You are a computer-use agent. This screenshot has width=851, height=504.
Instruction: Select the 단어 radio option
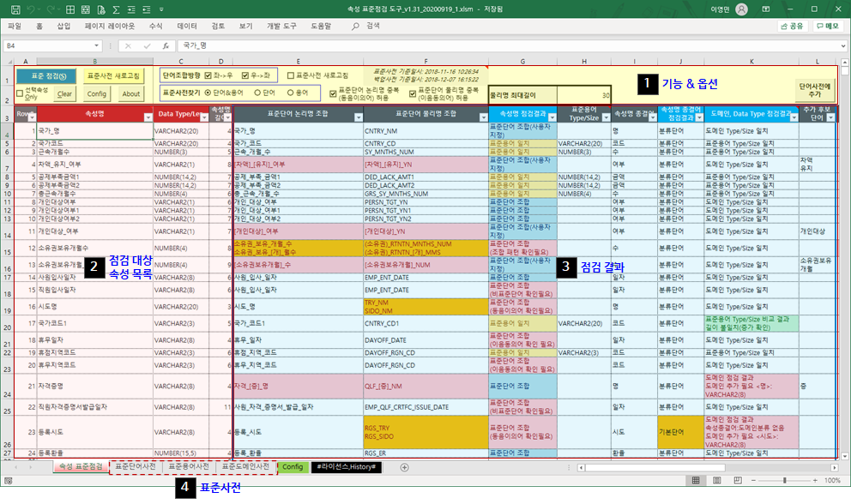257,93
